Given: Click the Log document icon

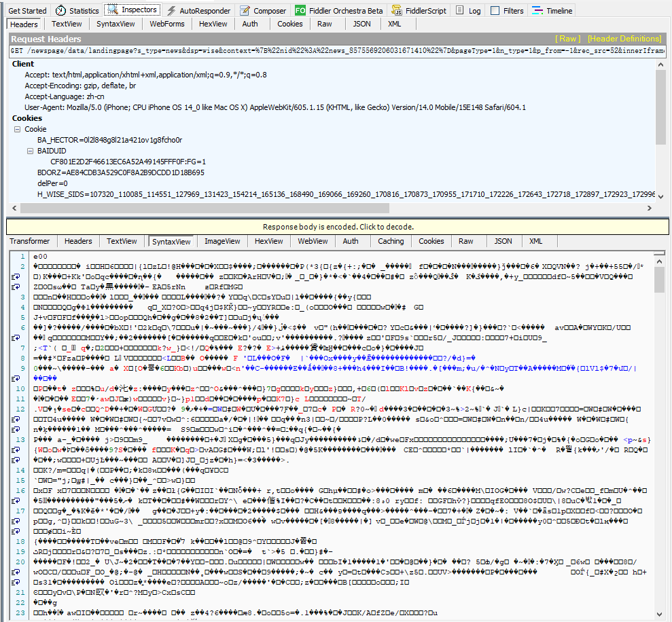Looking at the screenshot, I should pyautogui.click(x=459, y=10).
